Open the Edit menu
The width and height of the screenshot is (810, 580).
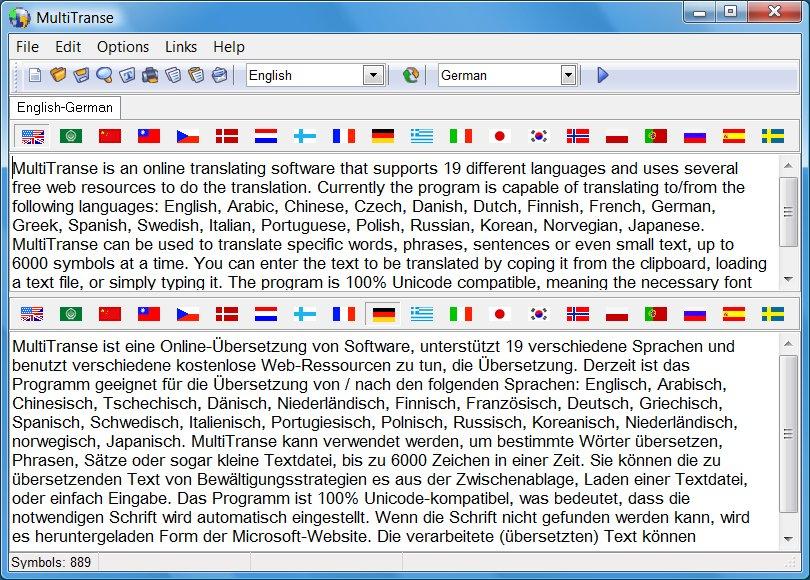[68, 47]
